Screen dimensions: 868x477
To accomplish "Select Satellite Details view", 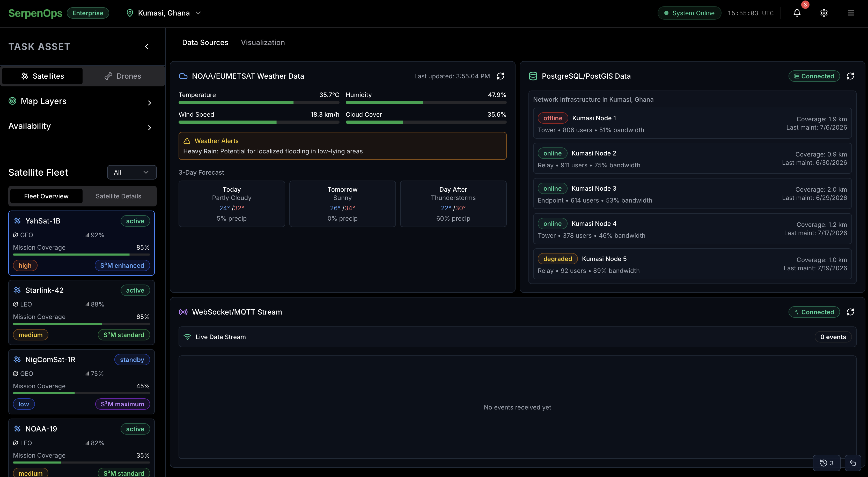I will 118,196.
